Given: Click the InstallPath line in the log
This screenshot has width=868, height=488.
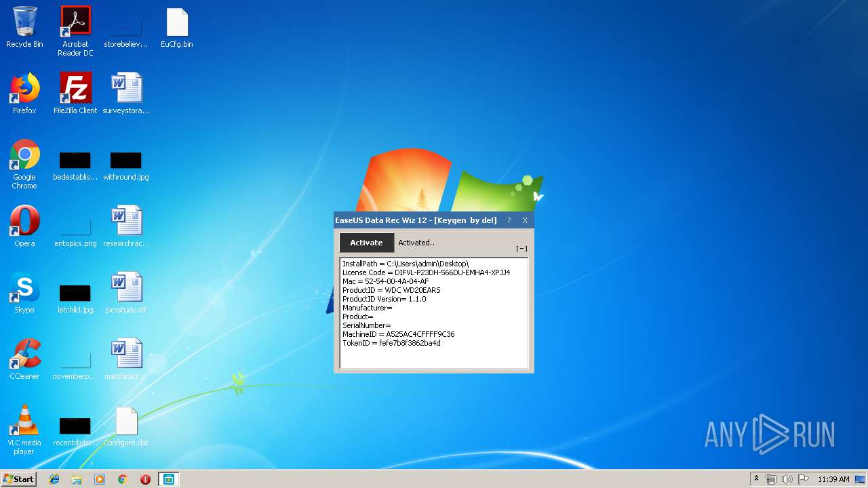Looking at the screenshot, I should pos(406,264).
